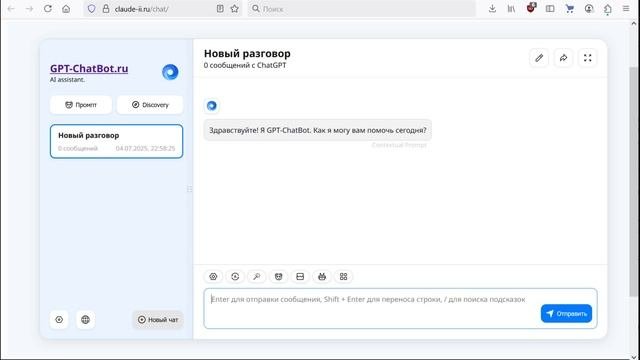Click the claude-ii.ru address bar URL

tap(141, 9)
